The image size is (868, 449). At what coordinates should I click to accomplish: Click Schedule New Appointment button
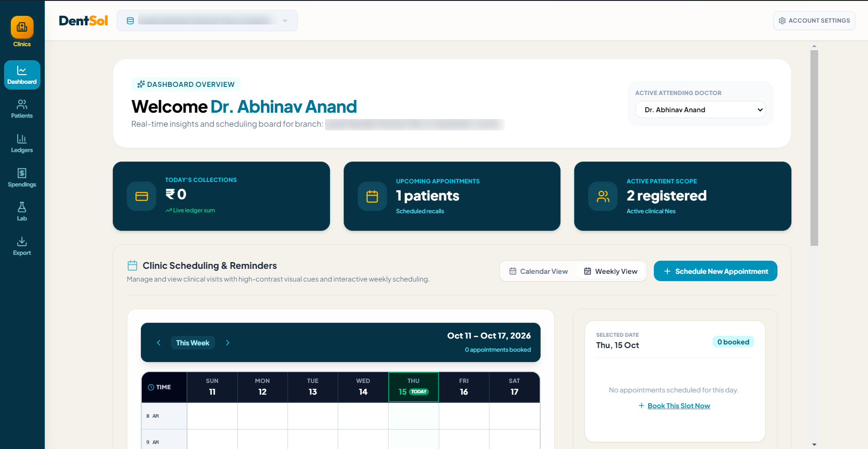[715, 271]
